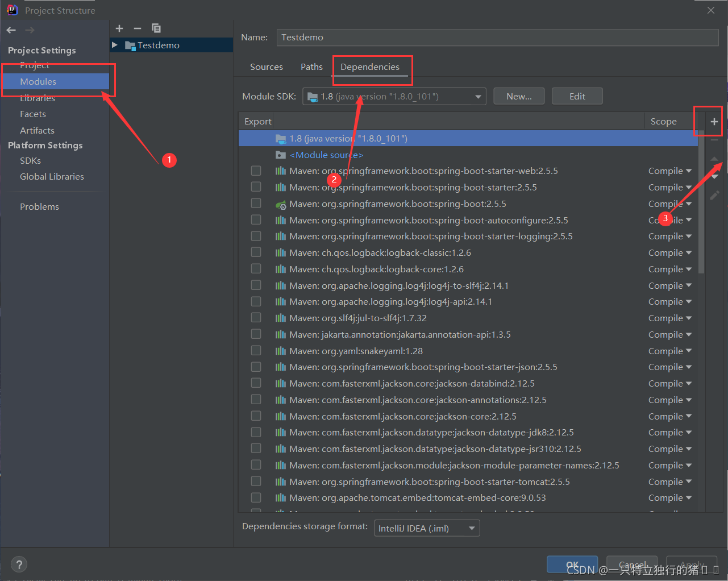Click library icon of jackson-databind:2.12.5

tap(281, 383)
